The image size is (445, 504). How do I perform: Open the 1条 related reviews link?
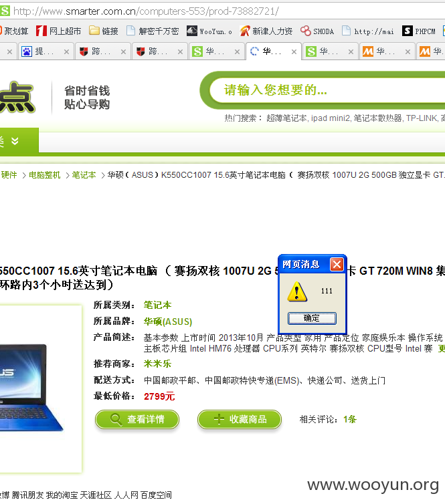350,419
